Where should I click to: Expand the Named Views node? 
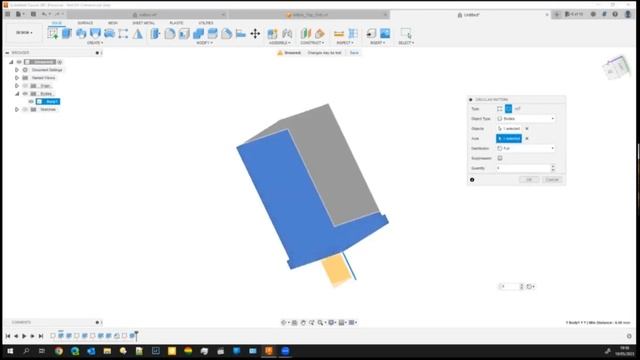point(17,78)
